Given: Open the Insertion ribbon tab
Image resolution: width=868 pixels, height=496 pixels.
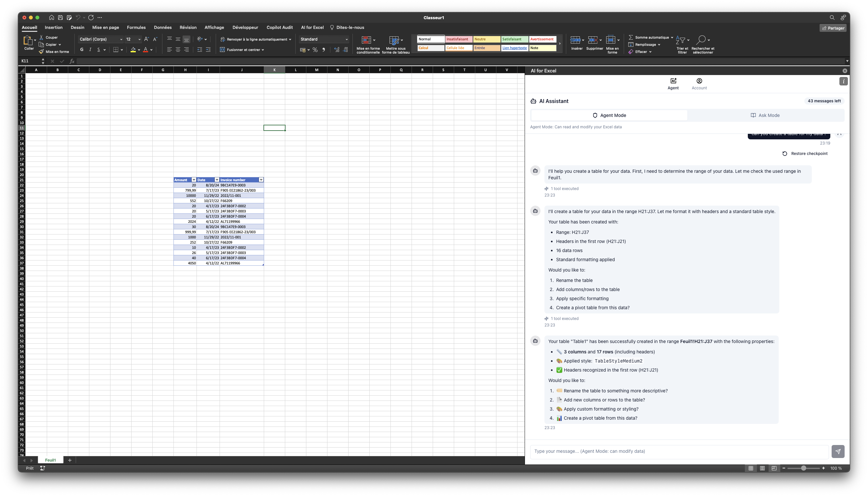Looking at the screenshot, I should (54, 27).
